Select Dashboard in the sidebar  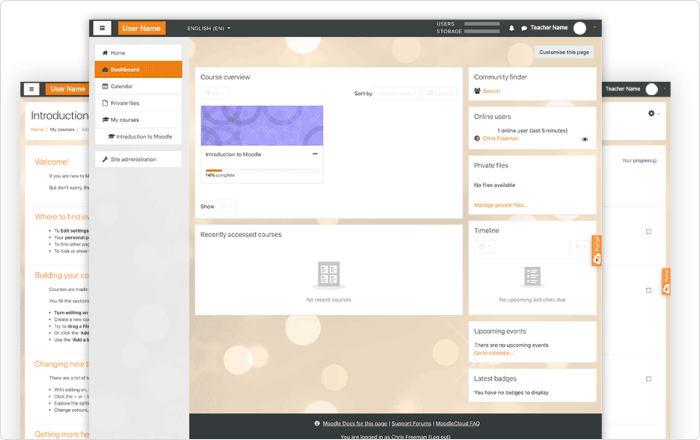pyautogui.click(x=138, y=70)
